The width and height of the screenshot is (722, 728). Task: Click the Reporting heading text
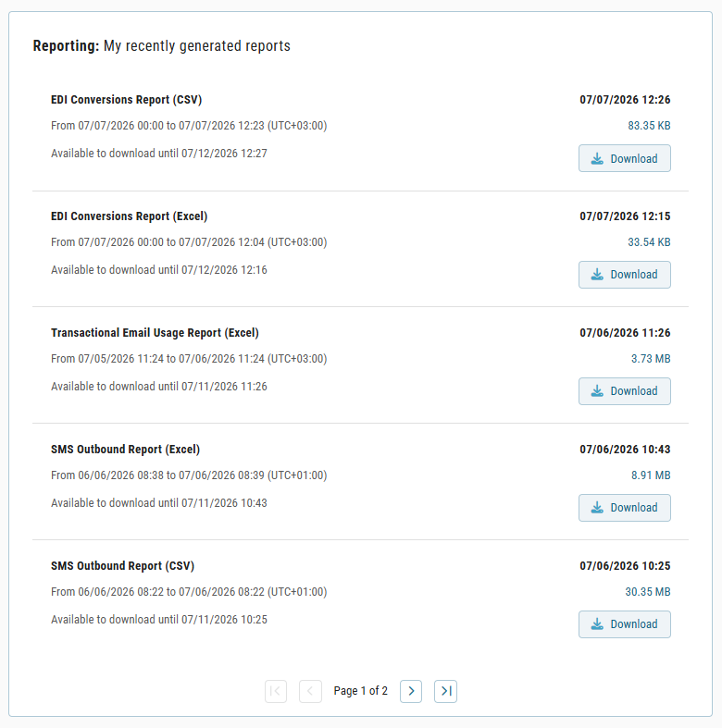(66, 46)
